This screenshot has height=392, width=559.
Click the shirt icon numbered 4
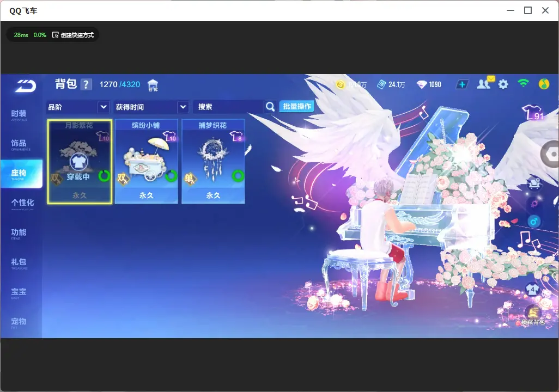tap(533, 289)
